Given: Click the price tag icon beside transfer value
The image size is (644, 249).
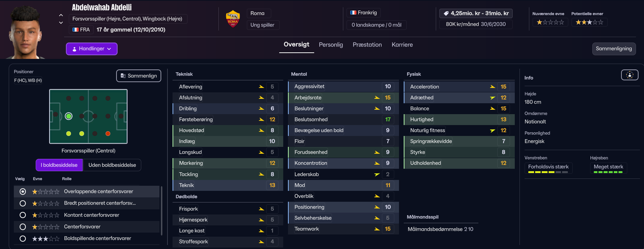Looking at the screenshot, I should tap(446, 13).
